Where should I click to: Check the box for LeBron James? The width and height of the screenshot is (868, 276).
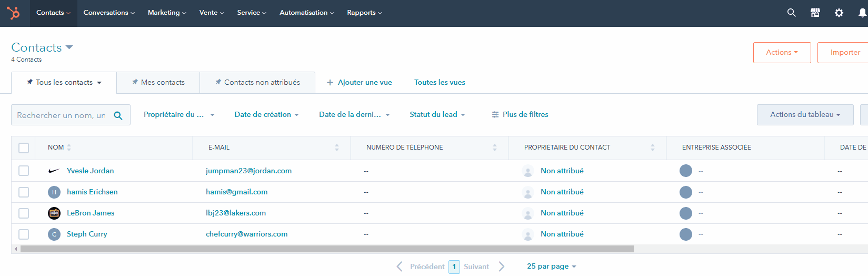(x=24, y=213)
